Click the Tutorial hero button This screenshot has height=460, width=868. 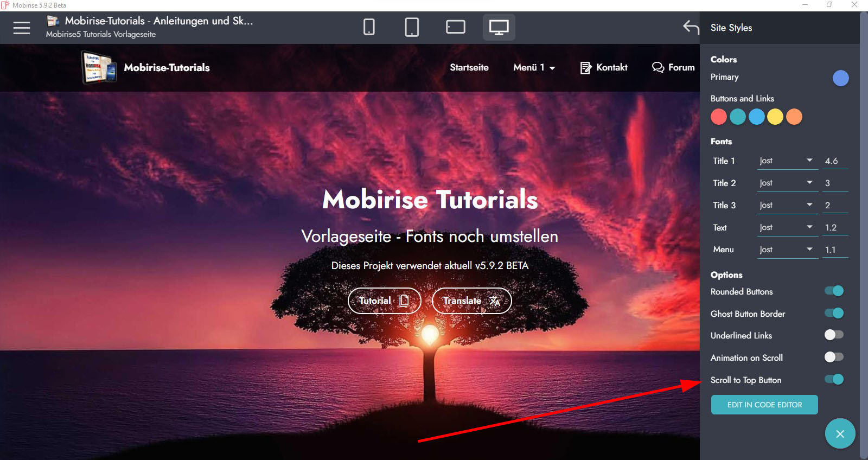click(384, 301)
